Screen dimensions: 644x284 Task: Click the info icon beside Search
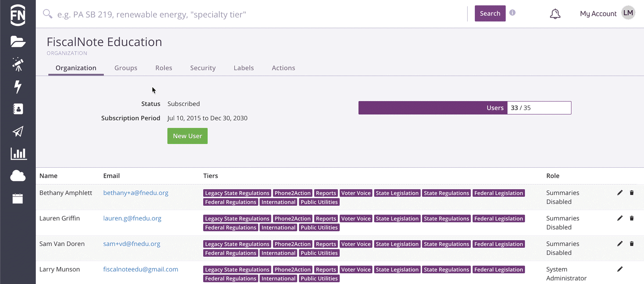coord(512,13)
